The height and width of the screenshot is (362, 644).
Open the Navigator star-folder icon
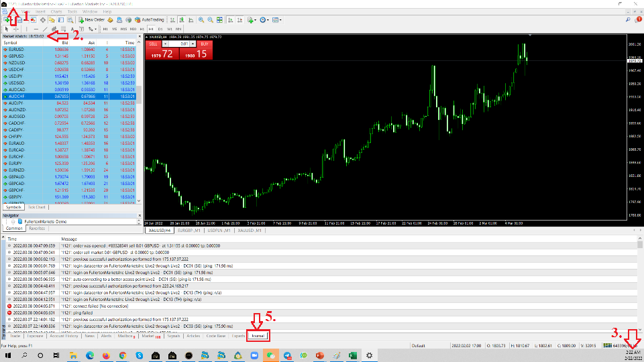(x=52, y=19)
